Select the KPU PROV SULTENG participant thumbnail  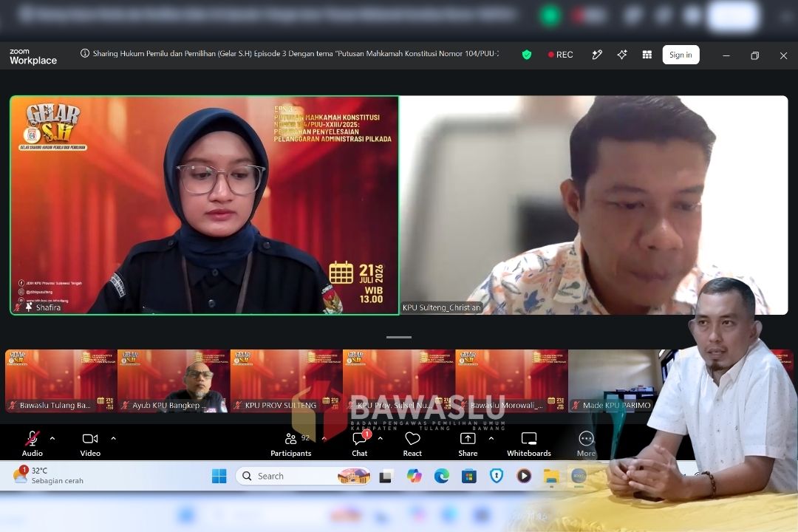point(286,381)
